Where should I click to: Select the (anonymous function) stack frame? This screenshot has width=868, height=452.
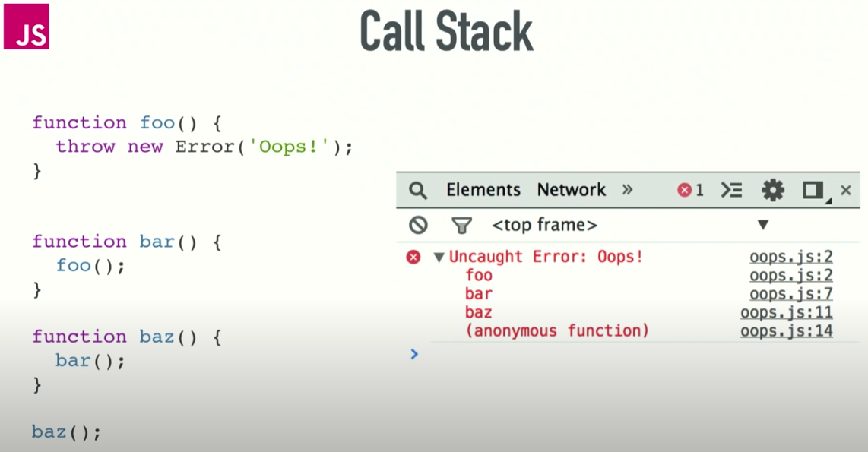click(557, 330)
